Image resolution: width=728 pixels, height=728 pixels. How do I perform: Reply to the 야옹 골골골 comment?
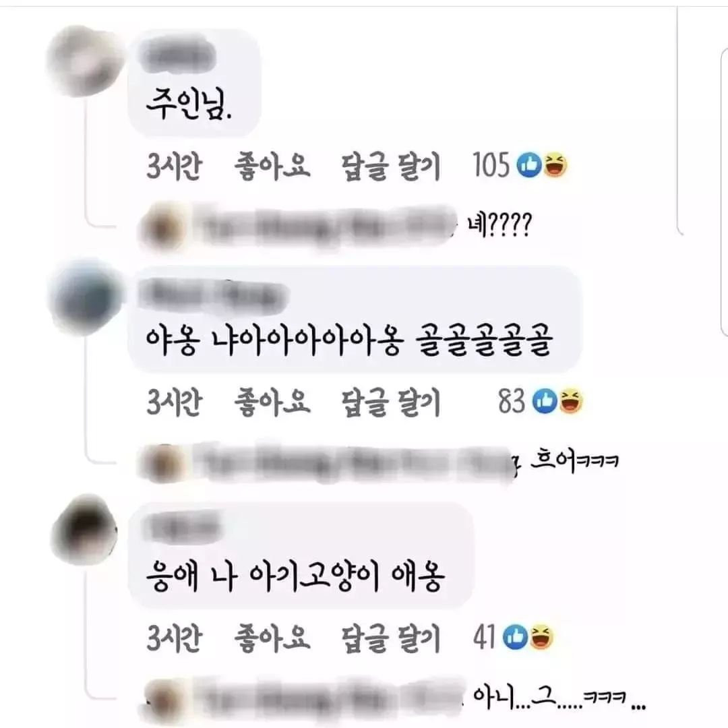click(390, 402)
